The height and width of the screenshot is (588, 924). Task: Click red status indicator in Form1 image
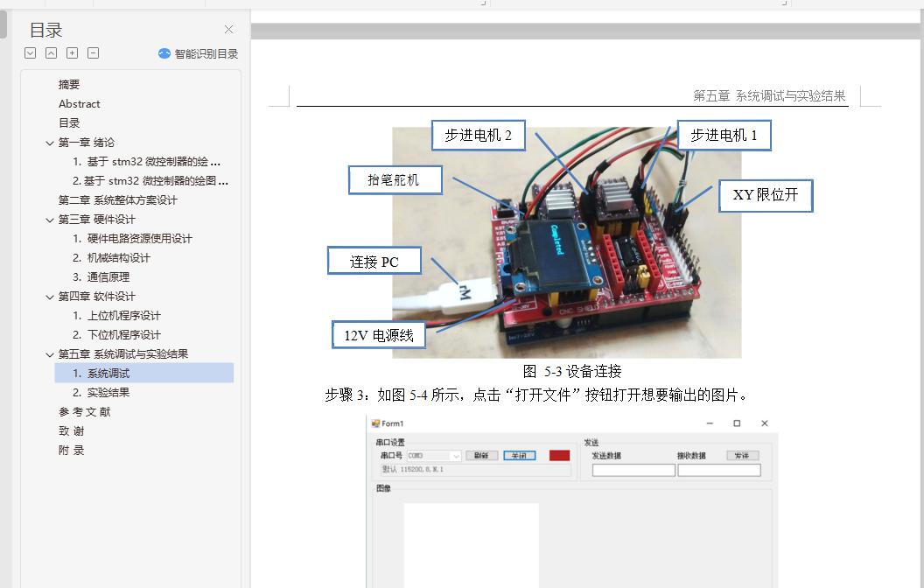[559, 455]
